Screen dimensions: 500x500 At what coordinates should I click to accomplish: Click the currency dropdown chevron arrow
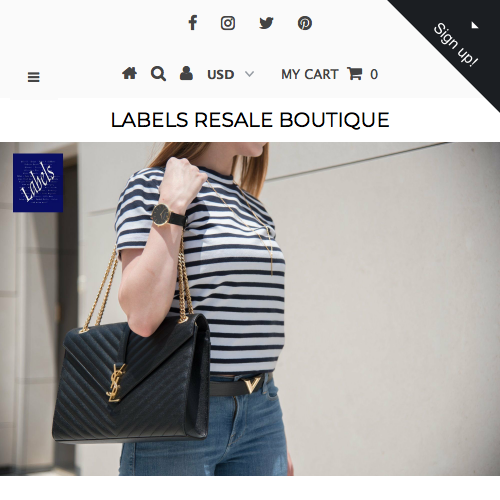249,74
